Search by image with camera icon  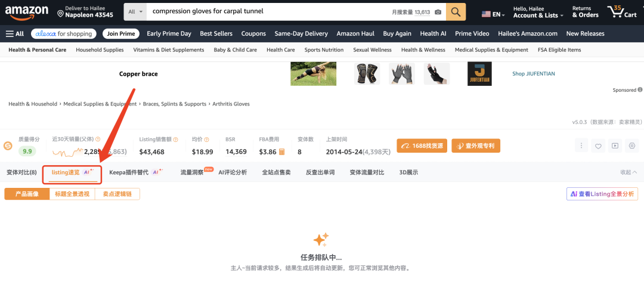(x=438, y=13)
